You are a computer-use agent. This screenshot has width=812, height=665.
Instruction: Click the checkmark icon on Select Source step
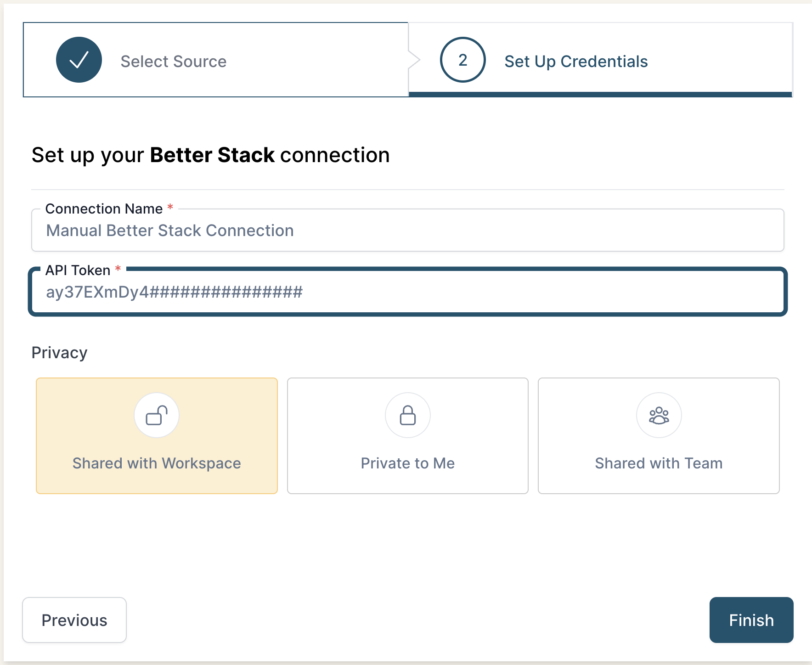79,60
